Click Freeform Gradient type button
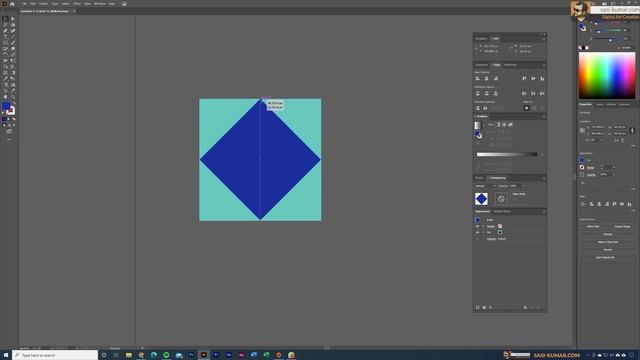The height and width of the screenshot is (360, 640). [510, 124]
